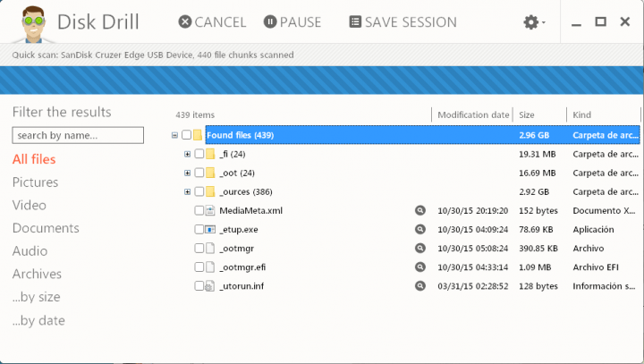644x364 pixels.
Task: Check the _ootmgr.efi checkbox
Action: pos(199,267)
